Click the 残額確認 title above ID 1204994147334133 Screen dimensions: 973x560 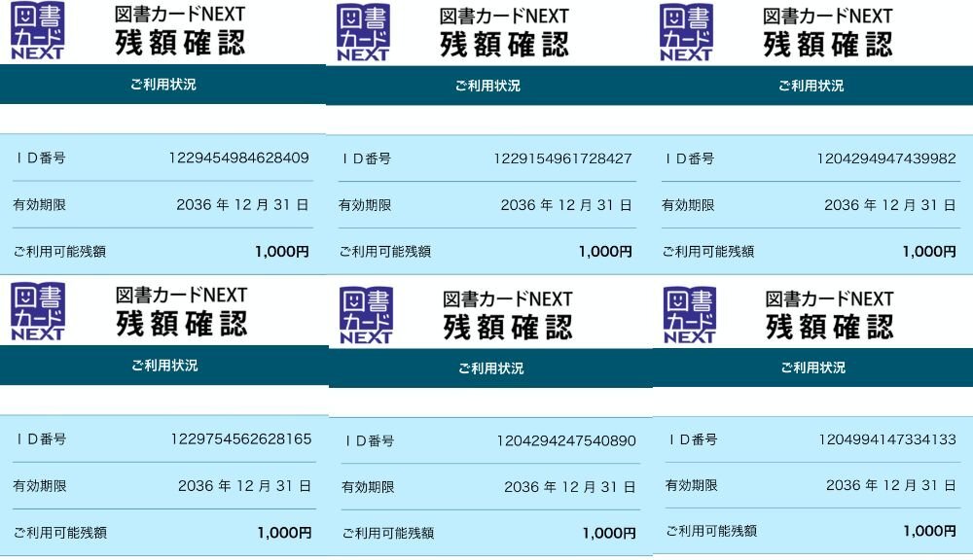tap(830, 327)
